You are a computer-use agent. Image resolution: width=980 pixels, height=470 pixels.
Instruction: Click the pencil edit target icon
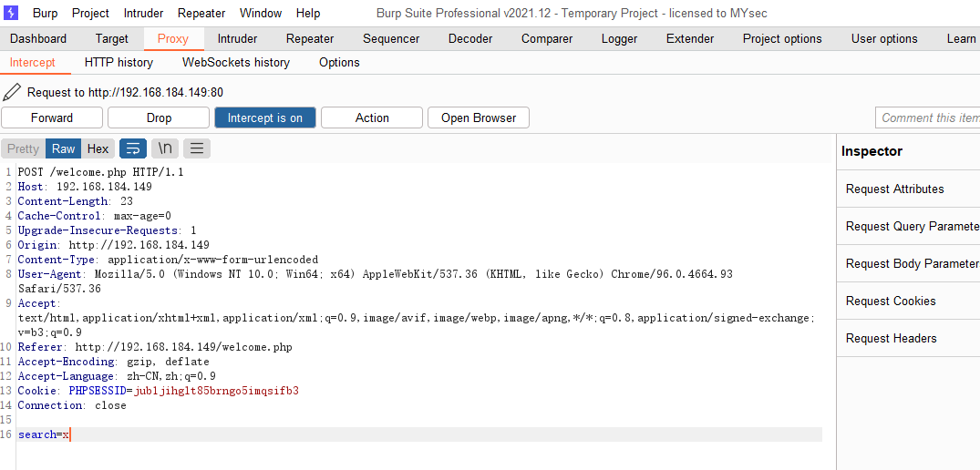pos(11,92)
